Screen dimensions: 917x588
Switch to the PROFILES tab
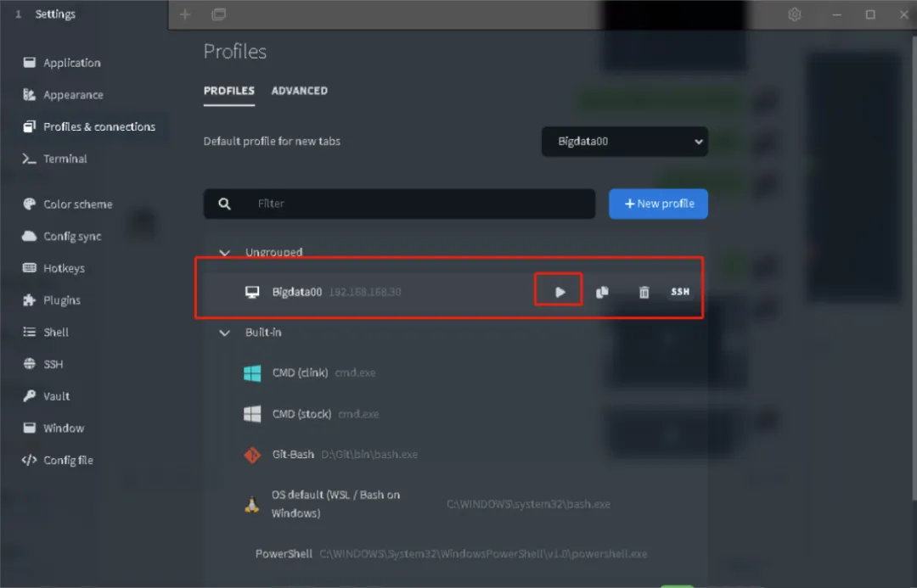tap(228, 91)
